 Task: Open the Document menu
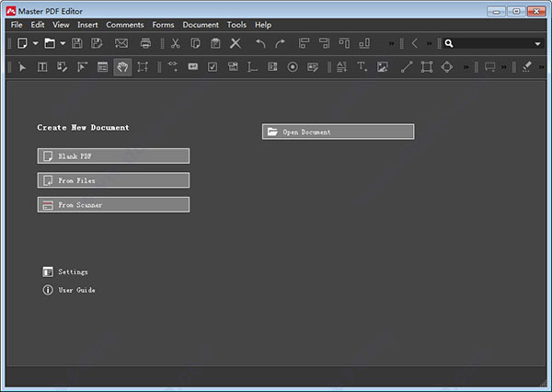point(201,25)
